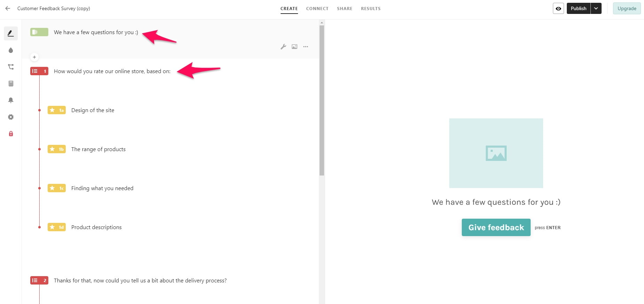Select the star rating badge 1d
The width and height of the screenshot is (644, 304).
[x=57, y=227]
